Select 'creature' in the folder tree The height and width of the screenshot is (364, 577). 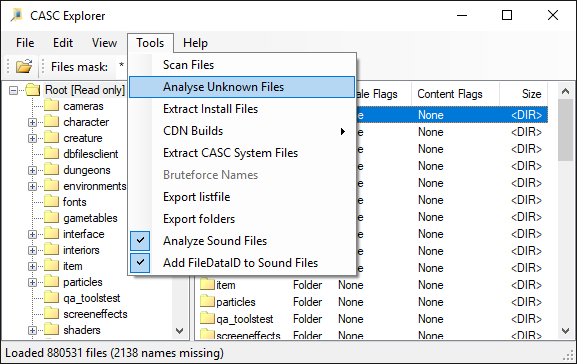pos(83,138)
